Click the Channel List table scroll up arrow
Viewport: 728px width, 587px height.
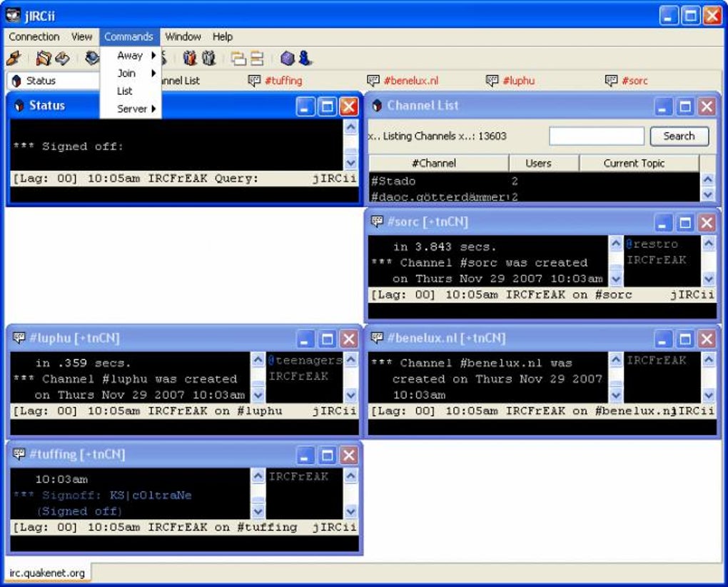pos(707,179)
